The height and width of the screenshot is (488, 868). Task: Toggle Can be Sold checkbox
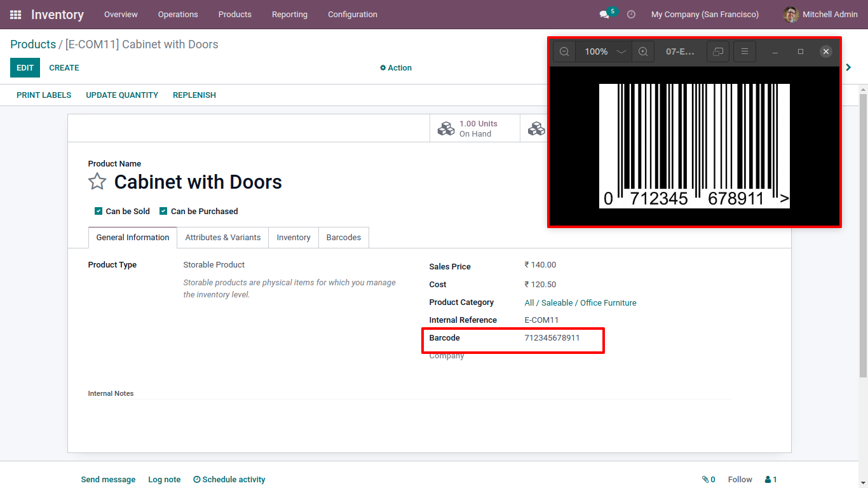pyautogui.click(x=98, y=211)
